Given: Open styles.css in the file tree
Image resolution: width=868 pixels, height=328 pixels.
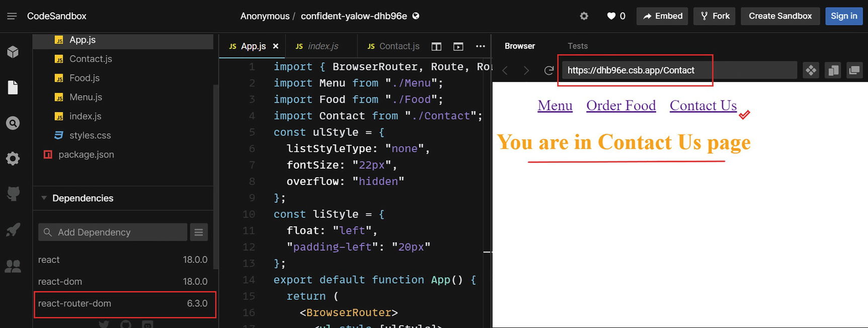Looking at the screenshot, I should point(90,135).
